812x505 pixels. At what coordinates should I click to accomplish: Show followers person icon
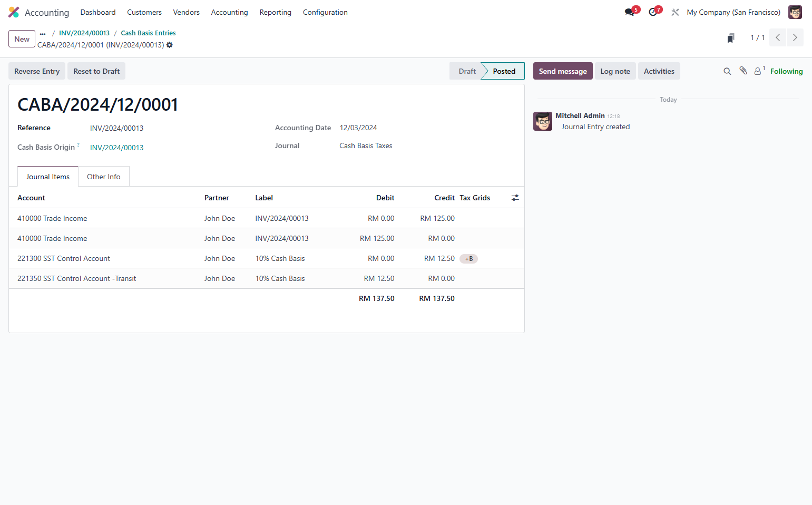point(758,71)
